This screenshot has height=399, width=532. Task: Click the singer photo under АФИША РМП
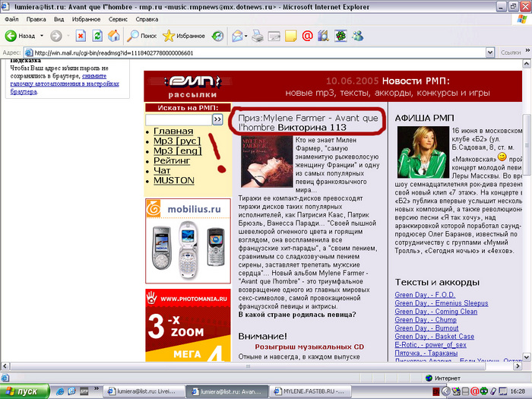click(x=423, y=152)
